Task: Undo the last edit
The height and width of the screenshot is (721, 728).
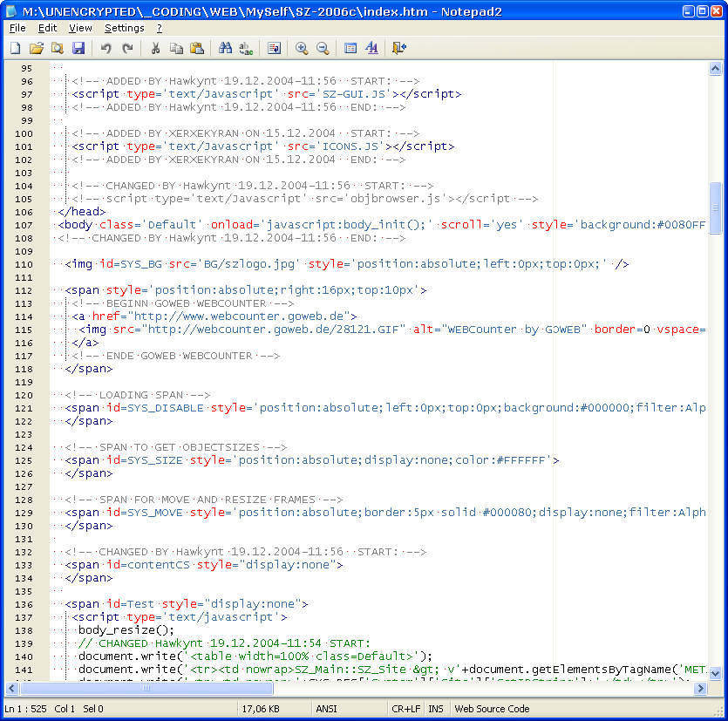Action: pyautogui.click(x=105, y=48)
